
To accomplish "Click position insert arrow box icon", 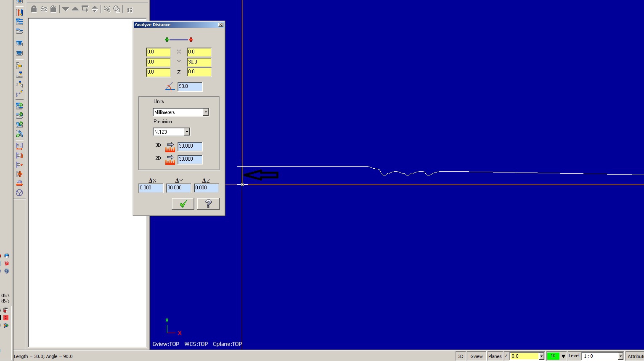I will (85, 9).
